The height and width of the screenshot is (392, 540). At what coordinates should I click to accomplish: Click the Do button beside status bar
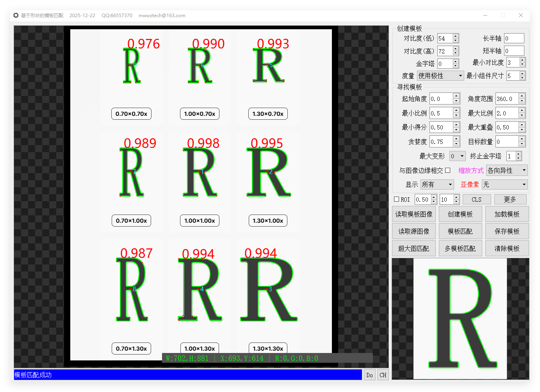369,375
